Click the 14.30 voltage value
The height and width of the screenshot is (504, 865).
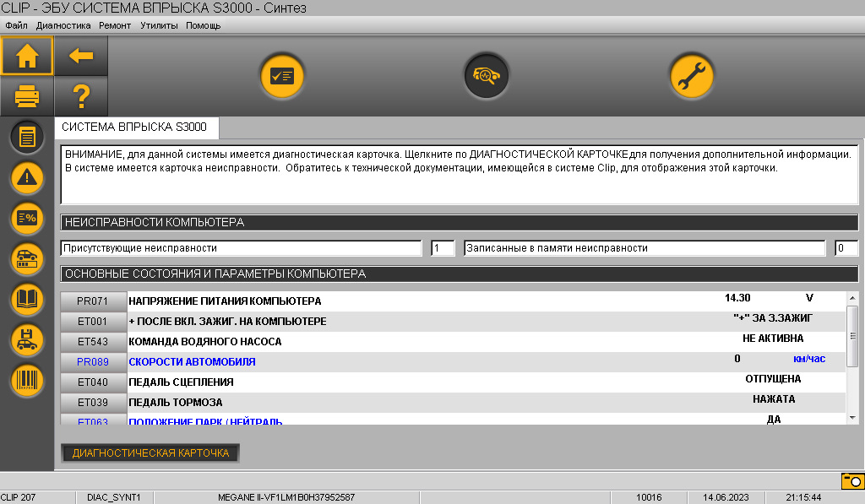point(737,298)
